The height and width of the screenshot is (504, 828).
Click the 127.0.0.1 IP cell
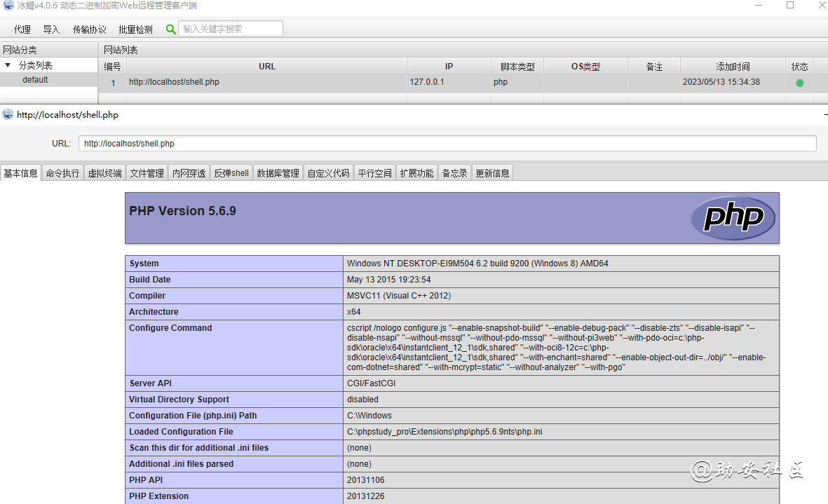pos(449,82)
